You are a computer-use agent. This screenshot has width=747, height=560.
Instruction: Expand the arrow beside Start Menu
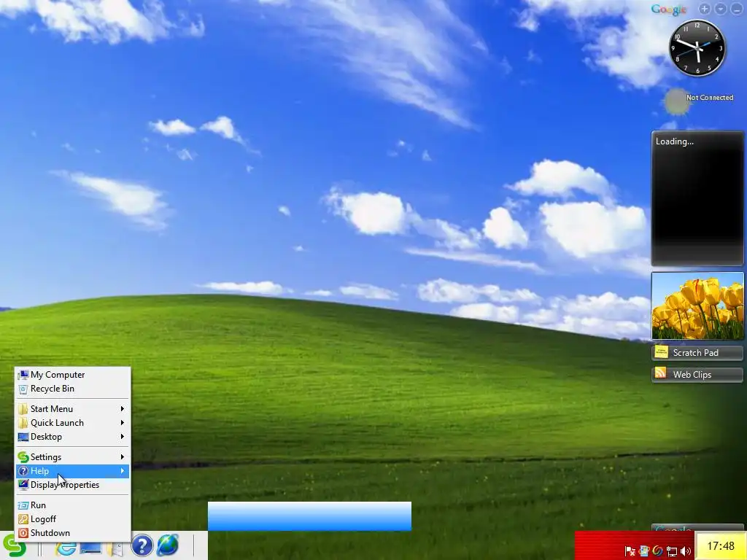click(x=123, y=409)
